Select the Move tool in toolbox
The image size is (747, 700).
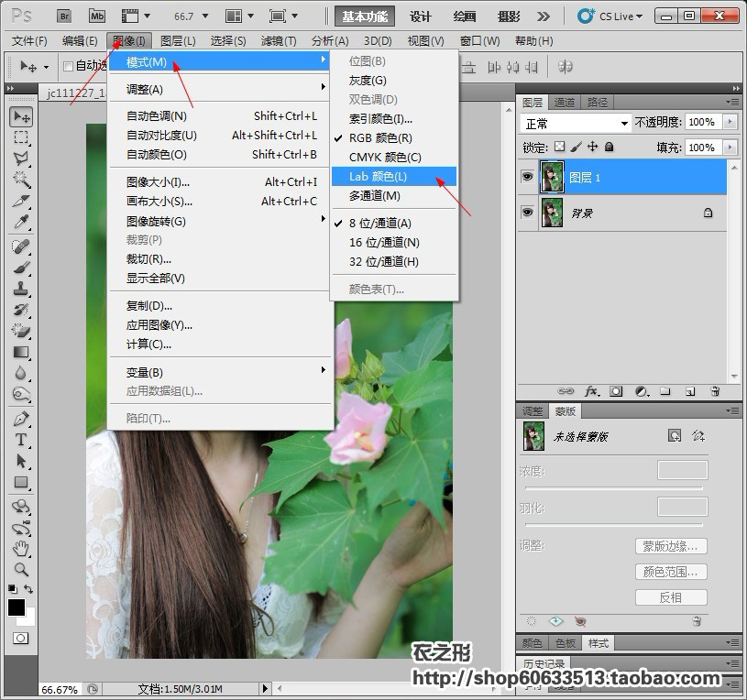coord(21,116)
